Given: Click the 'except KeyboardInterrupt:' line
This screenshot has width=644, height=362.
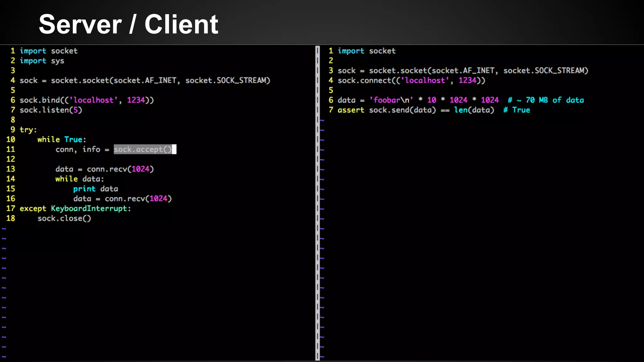Looking at the screenshot, I should pyautogui.click(x=75, y=208).
